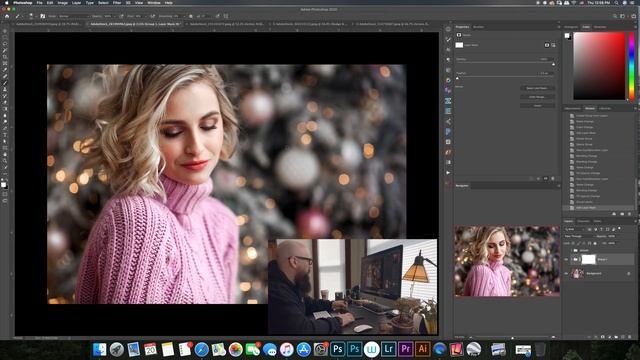Select the Rectangular Marquee tool
Image resolution: width=640 pixels, height=360 pixels.
coord(5,38)
